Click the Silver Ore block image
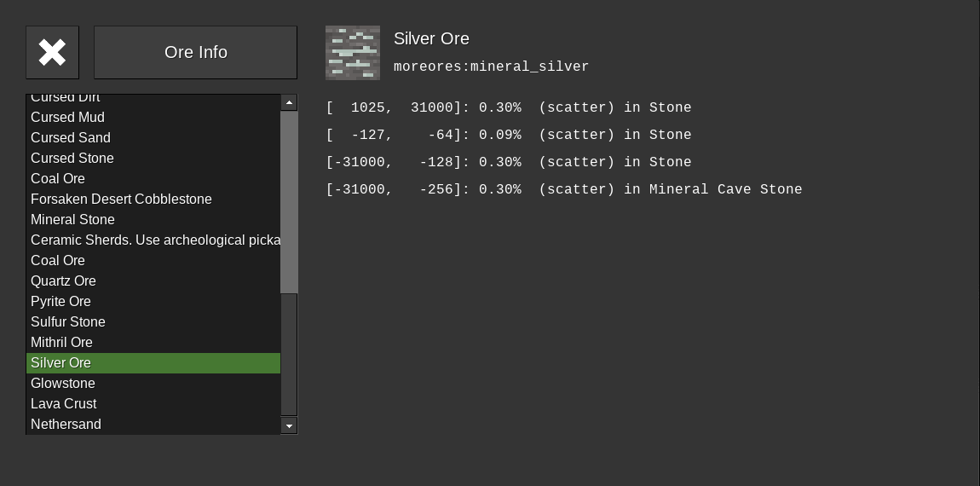 353,53
